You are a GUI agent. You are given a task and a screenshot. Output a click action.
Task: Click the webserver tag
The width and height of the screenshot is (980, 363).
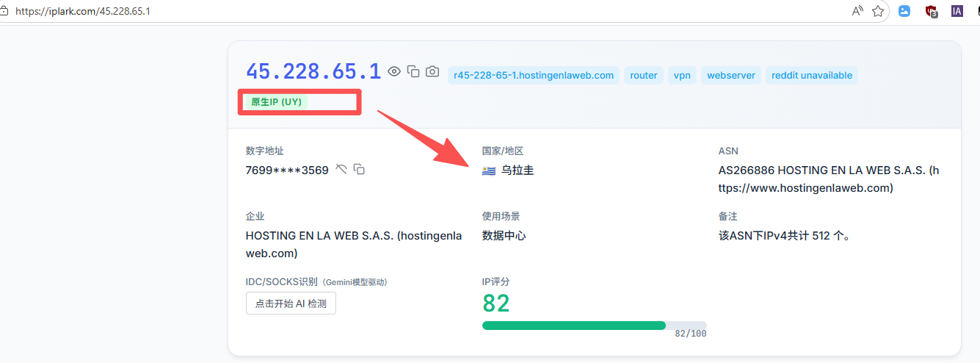click(731, 75)
